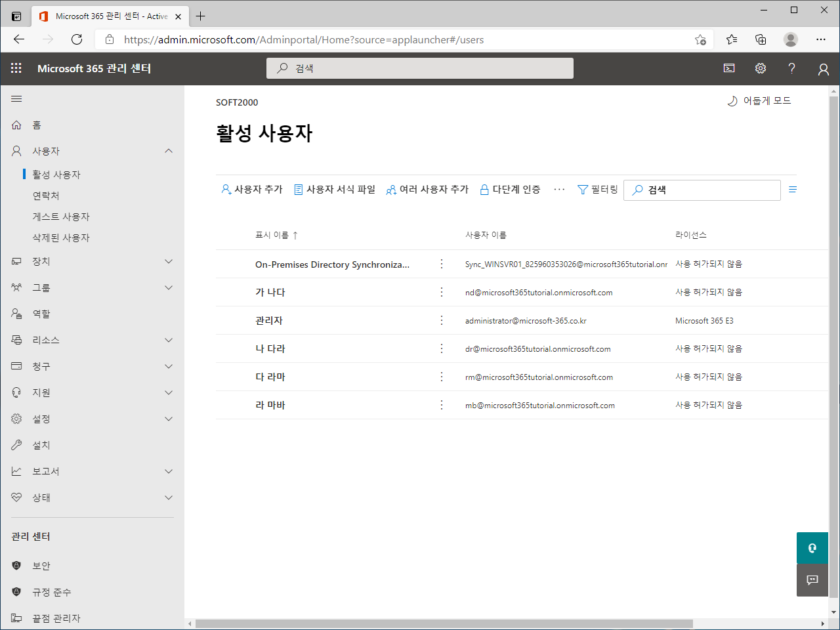Open the 관리자 user entry
The image size is (840, 630).
click(269, 320)
